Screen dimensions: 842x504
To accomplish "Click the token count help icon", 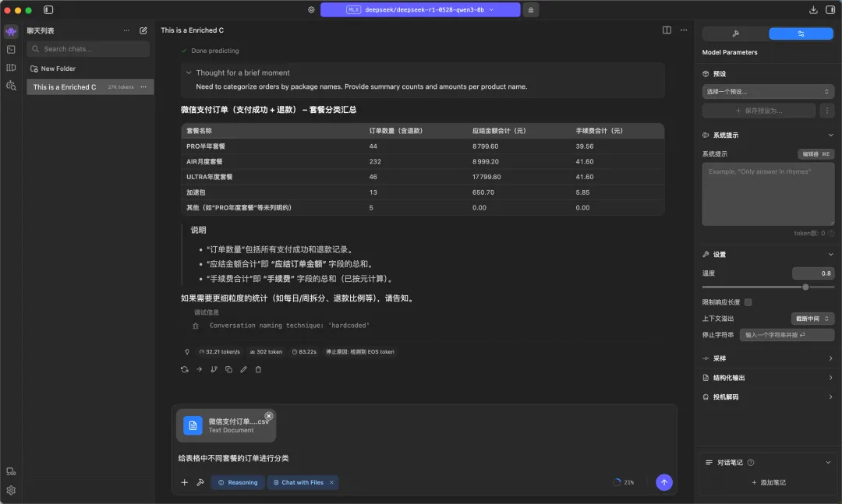I will [x=831, y=233].
